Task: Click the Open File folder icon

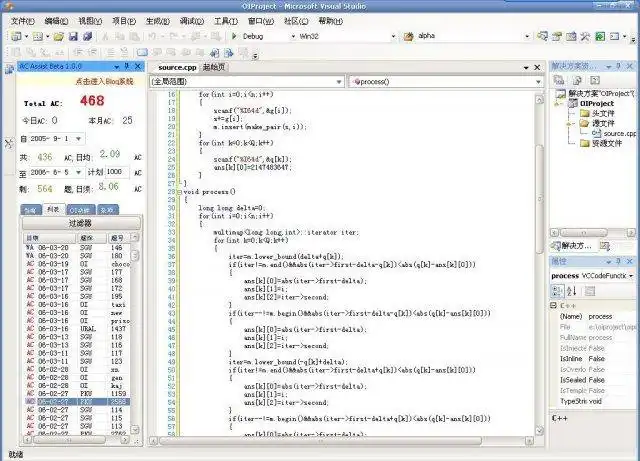Action: (59, 36)
